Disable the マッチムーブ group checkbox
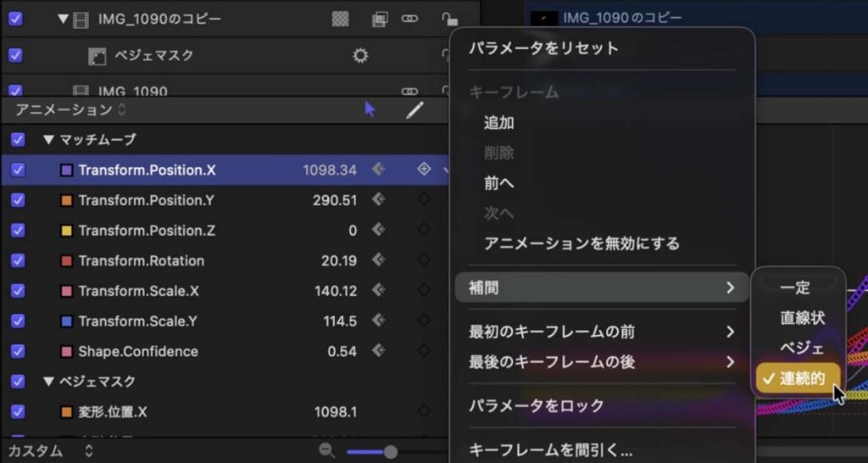The width and height of the screenshot is (868, 463). point(17,139)
